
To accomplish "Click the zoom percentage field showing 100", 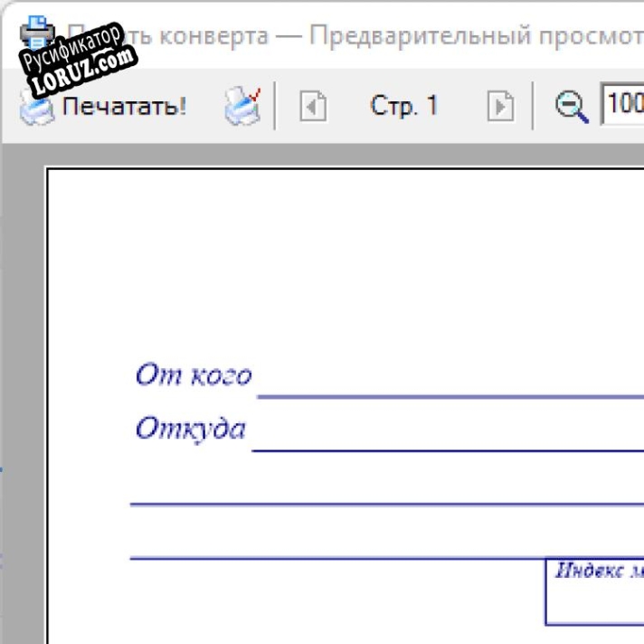I will pos(622,103).
